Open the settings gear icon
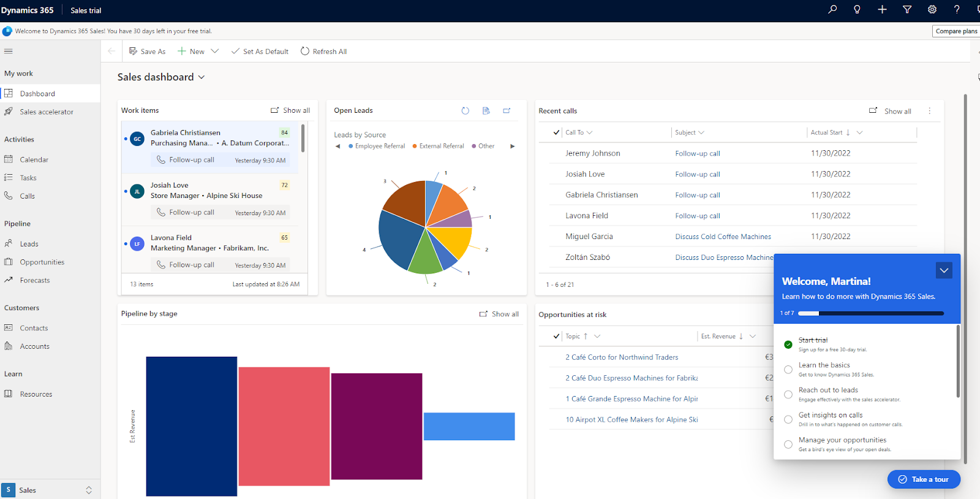Screen dimensions: 980x499 932,9
